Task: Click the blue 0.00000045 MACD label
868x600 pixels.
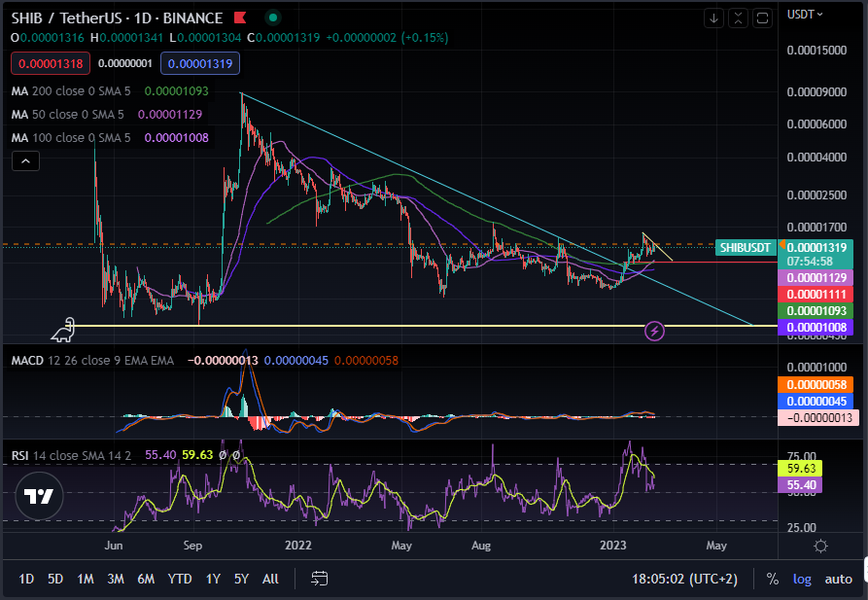Action: pos(816,401)
